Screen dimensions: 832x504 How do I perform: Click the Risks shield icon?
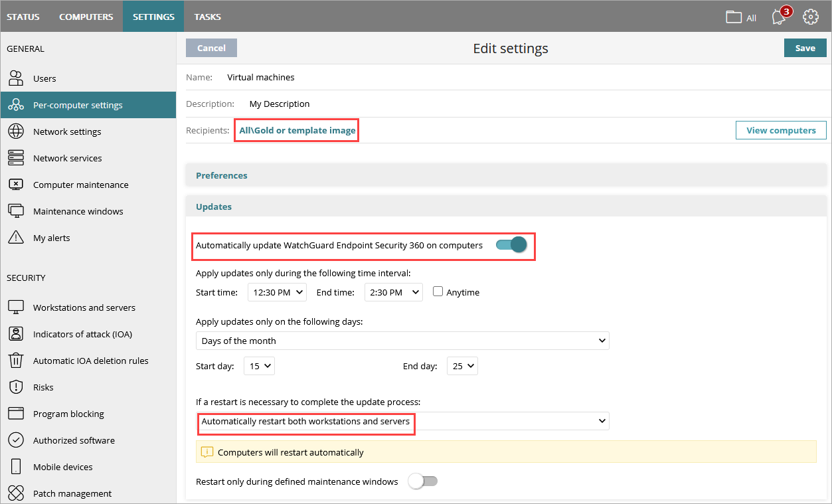click(x=16, y=387)
